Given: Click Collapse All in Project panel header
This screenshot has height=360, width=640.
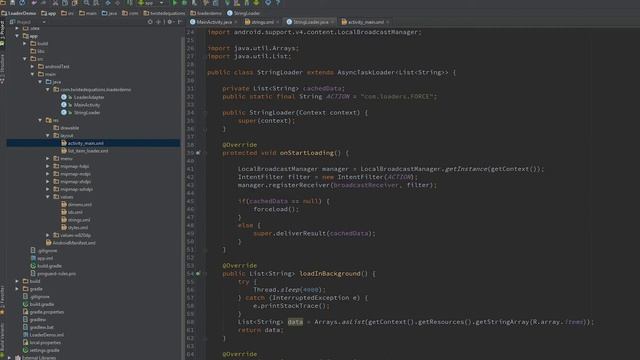Looking at the screenshot, I should pyautogui.click(x=159, y=22).
